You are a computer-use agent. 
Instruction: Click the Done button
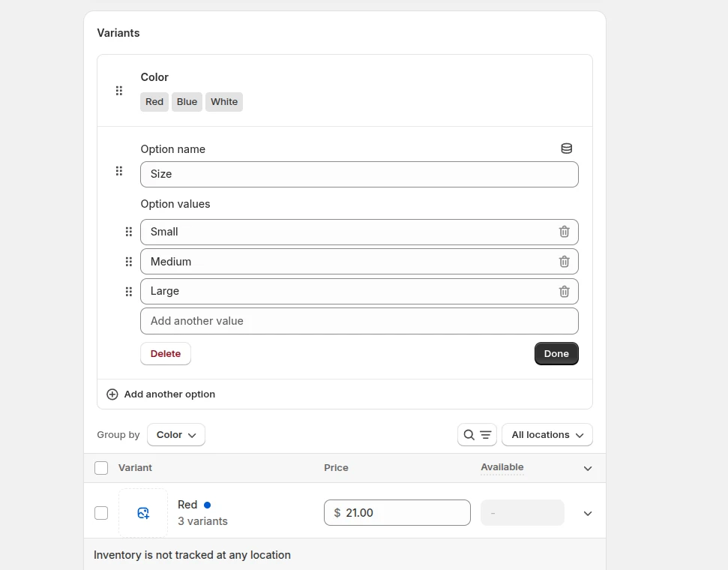pyautogui.click(x=556, y=353)
